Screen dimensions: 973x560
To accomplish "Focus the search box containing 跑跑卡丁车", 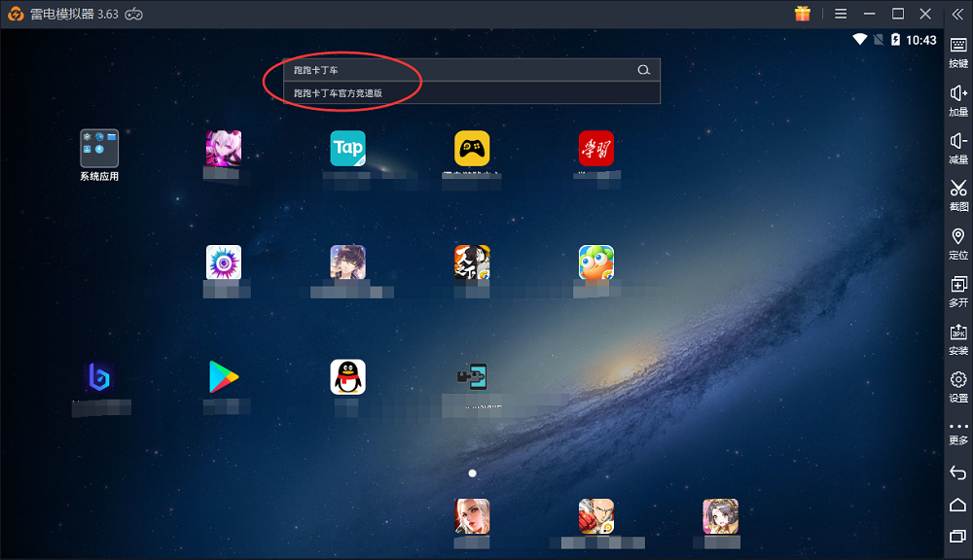I will pos(472,70).
